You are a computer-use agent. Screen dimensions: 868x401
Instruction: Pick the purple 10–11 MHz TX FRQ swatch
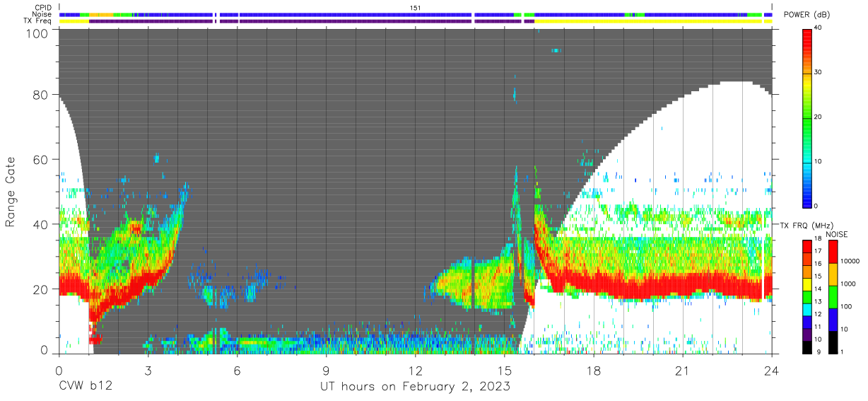tap(807, 335)
